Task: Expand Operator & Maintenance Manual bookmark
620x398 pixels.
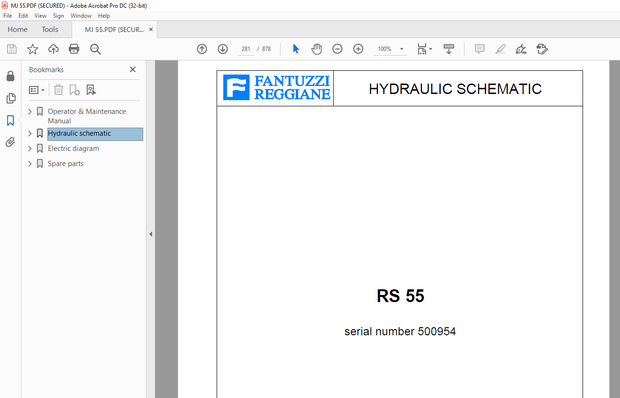Action: 30,112
